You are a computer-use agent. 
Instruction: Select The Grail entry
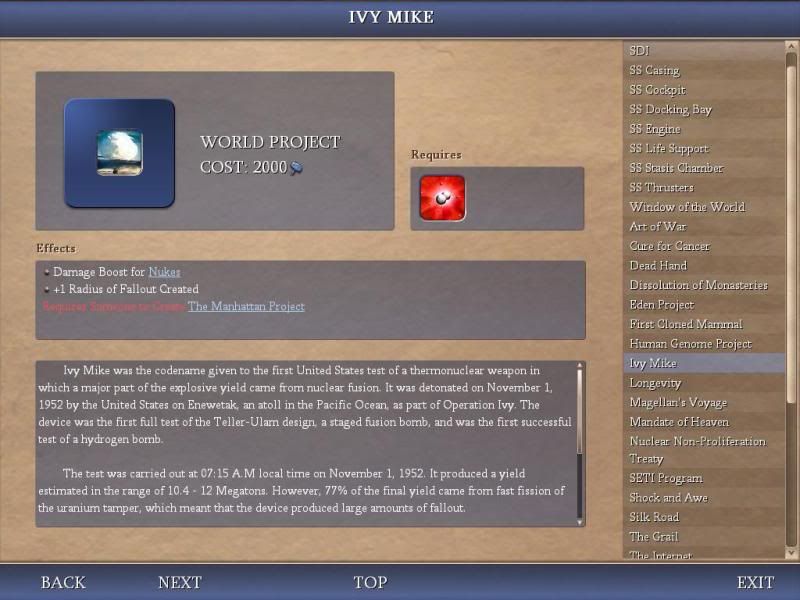tap(704, 536)
